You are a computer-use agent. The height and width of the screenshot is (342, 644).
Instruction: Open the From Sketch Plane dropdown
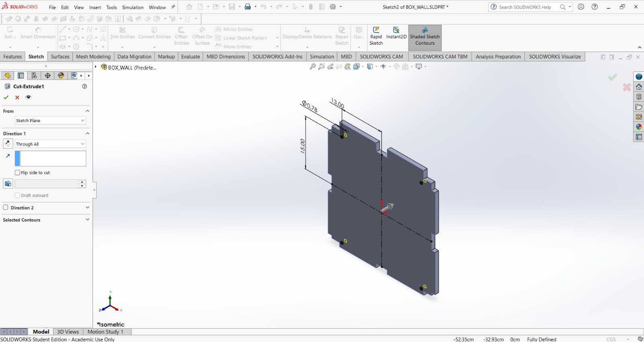pos(50,120)
